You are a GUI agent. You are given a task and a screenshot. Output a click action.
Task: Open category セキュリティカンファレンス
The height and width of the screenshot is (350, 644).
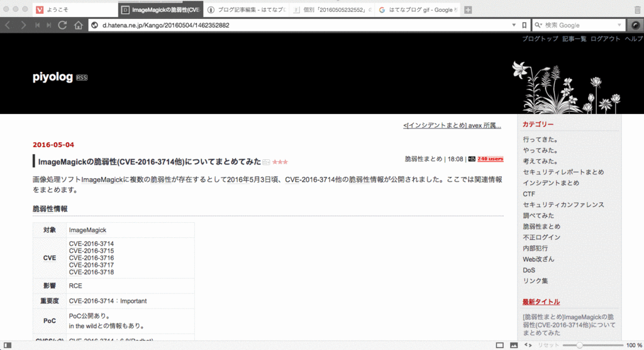coord(563,205)
